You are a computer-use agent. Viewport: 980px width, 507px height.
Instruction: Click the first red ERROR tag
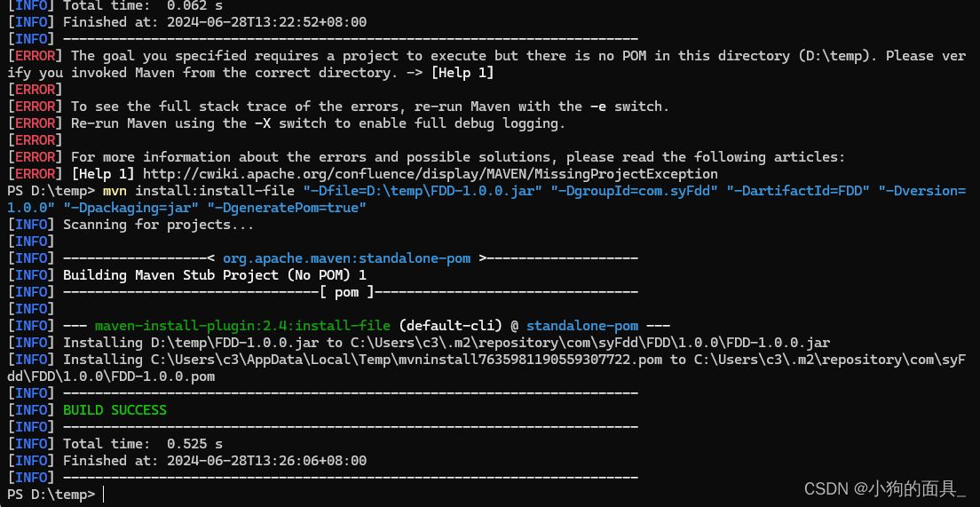(x=35, y=56)
